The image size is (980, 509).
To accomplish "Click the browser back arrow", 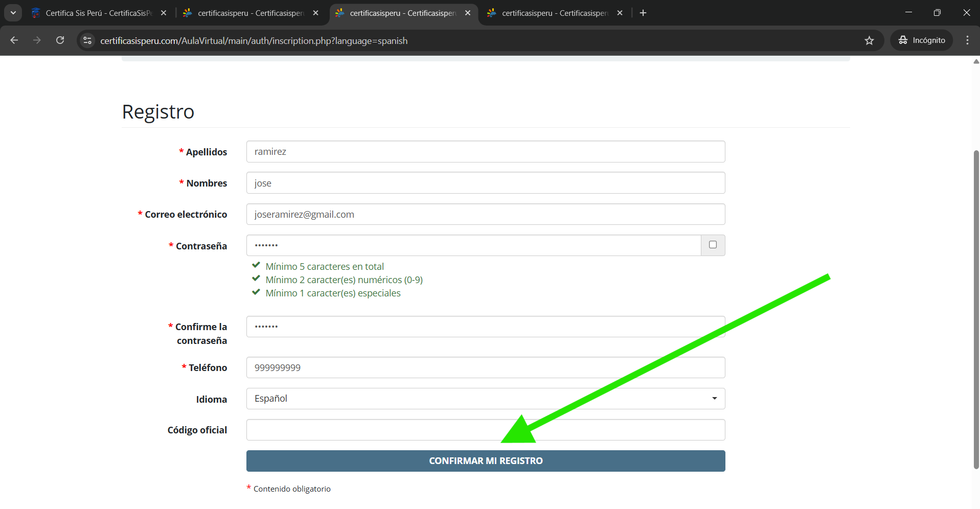I will pyautogui.click(x=14, y=40).
